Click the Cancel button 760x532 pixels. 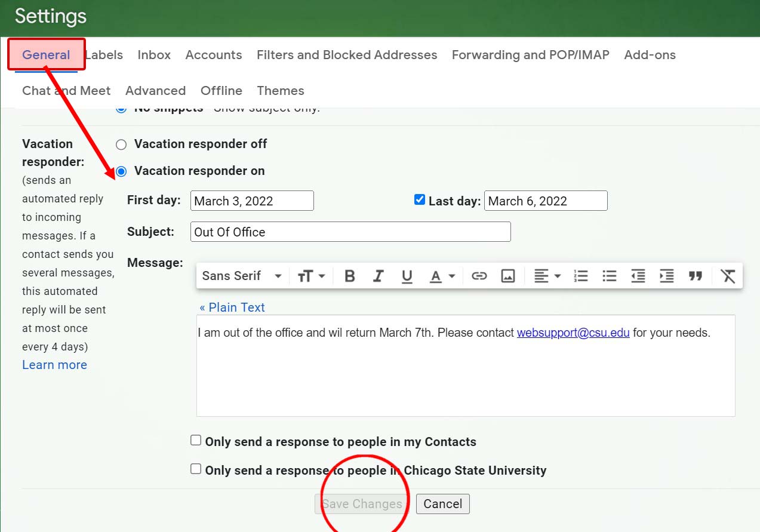[x=443, y=504]
